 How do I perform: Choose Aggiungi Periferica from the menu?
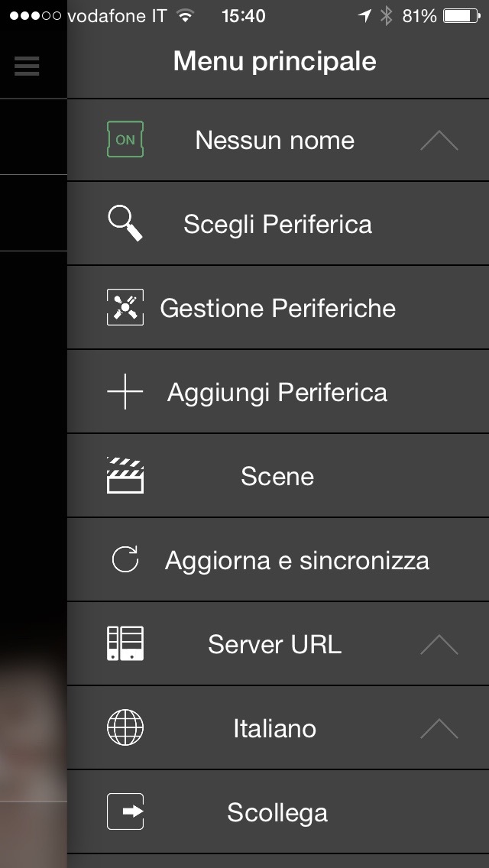coord(277,392)
